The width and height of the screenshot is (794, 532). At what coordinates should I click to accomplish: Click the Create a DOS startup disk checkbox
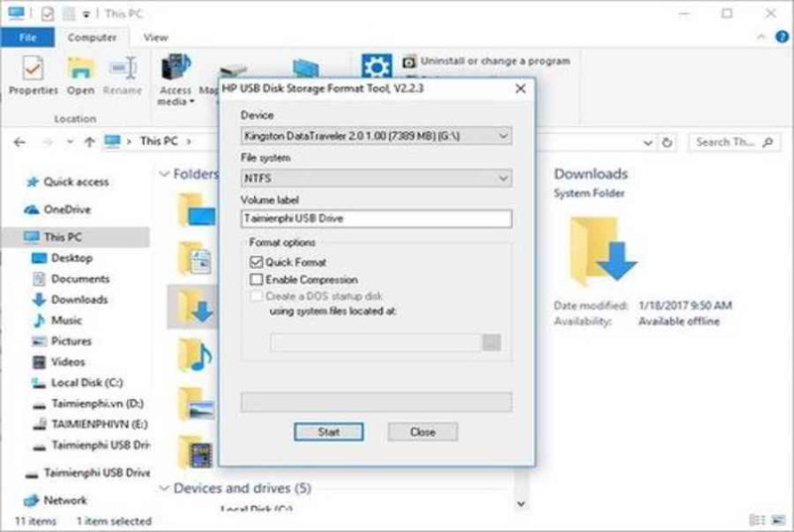point(257,296)
